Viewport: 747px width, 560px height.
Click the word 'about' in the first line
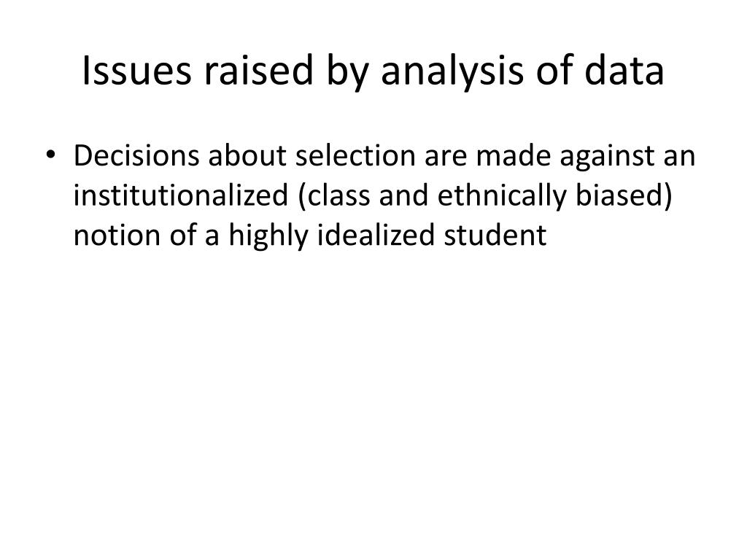pos(247,156)
